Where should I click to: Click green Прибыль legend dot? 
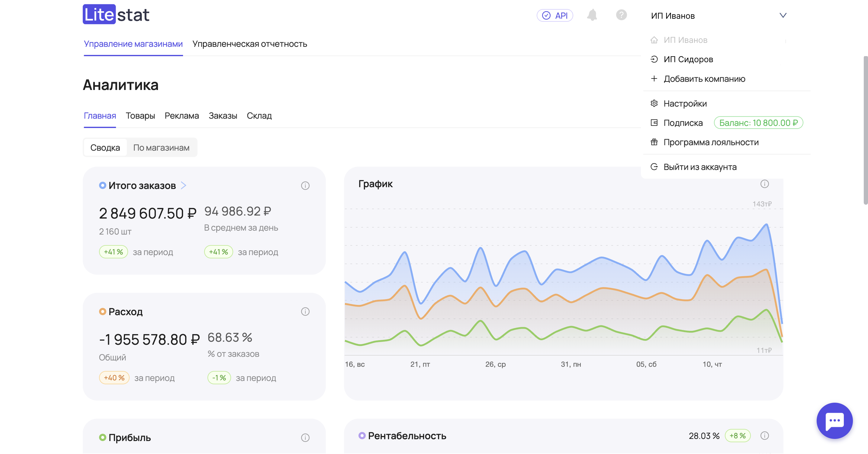[x=102, y=438]
